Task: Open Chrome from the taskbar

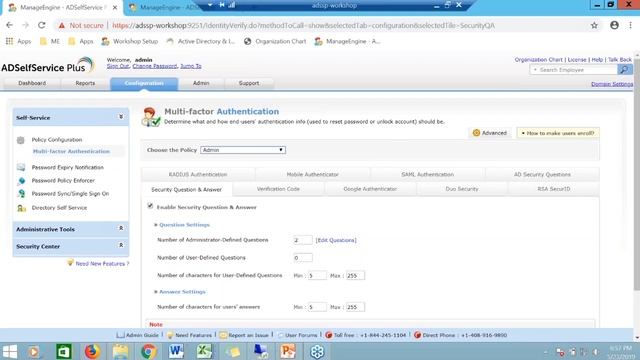Action: pos(149,351)
